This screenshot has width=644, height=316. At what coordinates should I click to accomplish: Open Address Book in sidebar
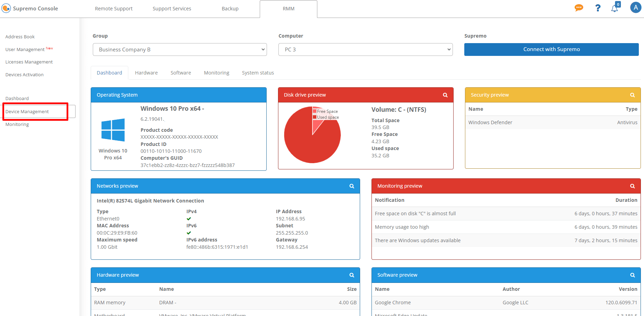pyautogui.click(x=20, y=37)
